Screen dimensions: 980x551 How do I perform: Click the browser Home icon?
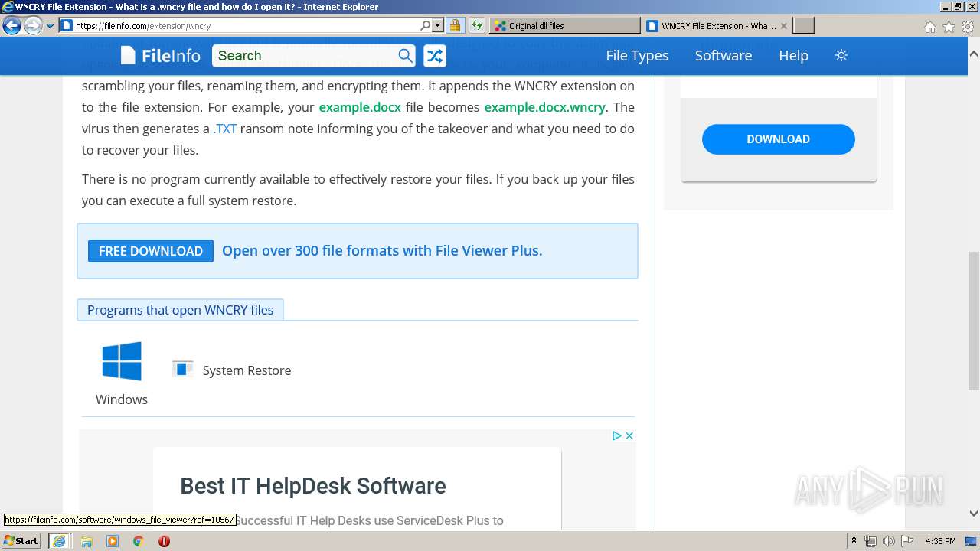(929, 27)
